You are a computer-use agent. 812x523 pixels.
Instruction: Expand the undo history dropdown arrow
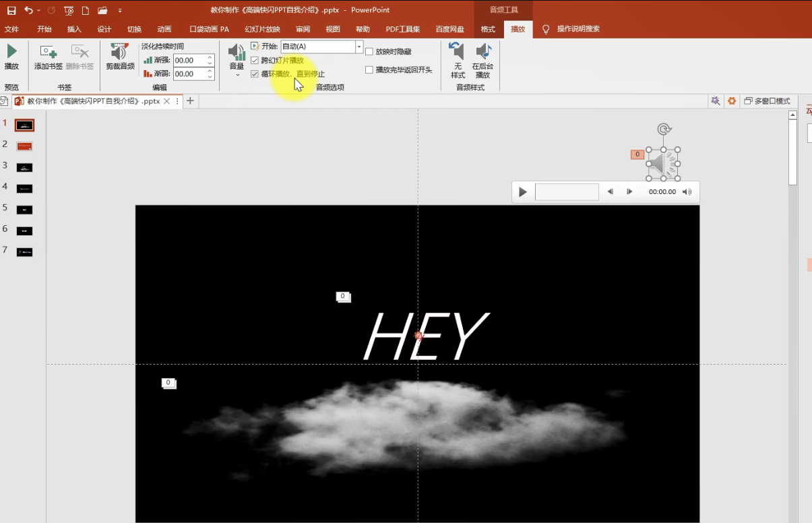point(39,10)
